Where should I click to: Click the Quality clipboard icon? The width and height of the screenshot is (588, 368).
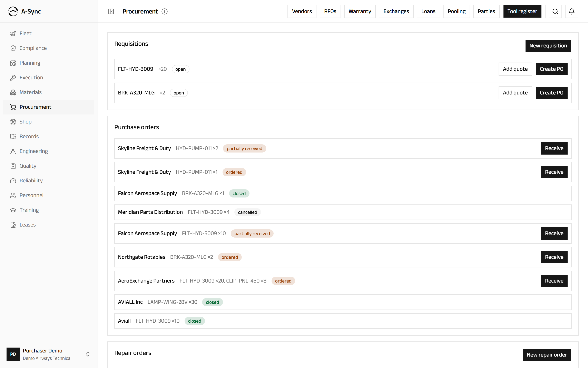(x=13, y=166)
